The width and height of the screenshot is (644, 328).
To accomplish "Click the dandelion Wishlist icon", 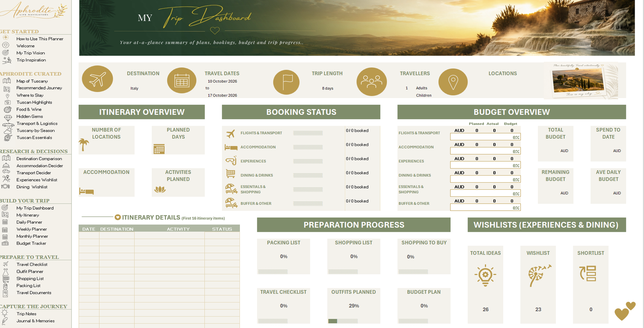I will [x=540, y=275].
